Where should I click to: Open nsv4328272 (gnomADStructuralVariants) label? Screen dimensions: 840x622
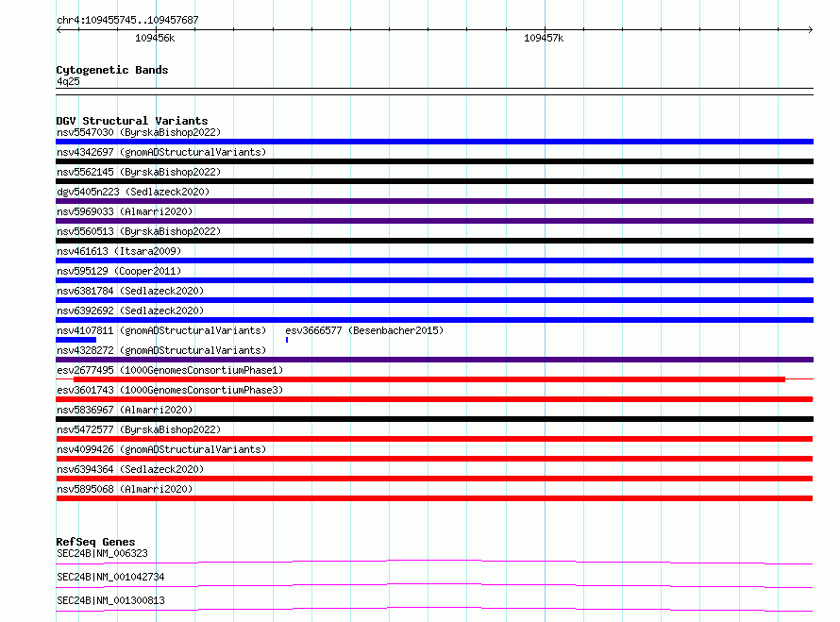point(161,350)
